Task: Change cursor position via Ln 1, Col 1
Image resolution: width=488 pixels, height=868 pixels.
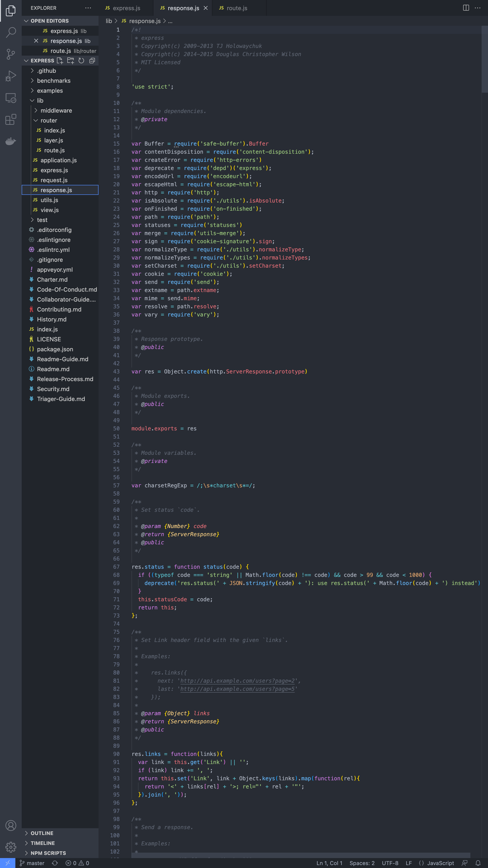Action: tap(329, 863)
